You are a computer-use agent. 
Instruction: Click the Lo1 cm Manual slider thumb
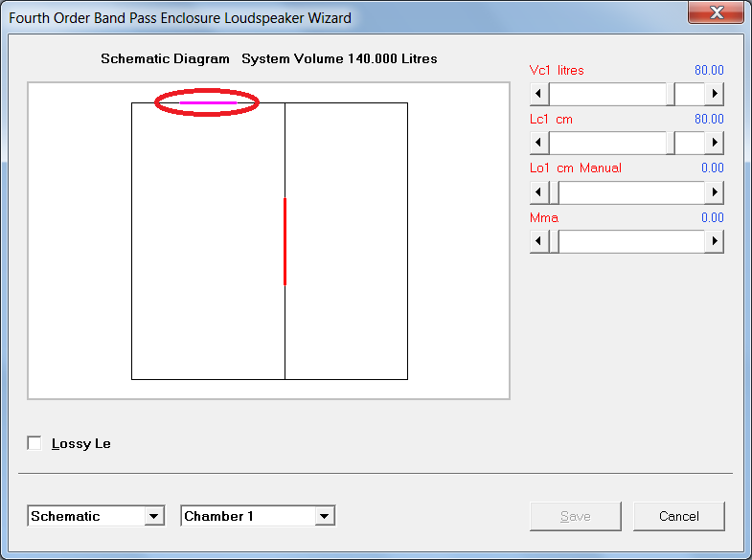(554, 192)
